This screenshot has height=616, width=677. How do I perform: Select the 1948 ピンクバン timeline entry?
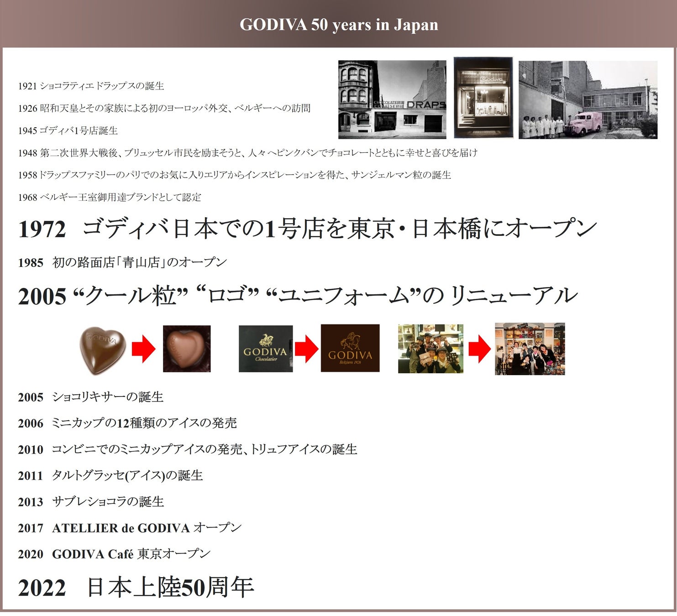click(248, 153)
